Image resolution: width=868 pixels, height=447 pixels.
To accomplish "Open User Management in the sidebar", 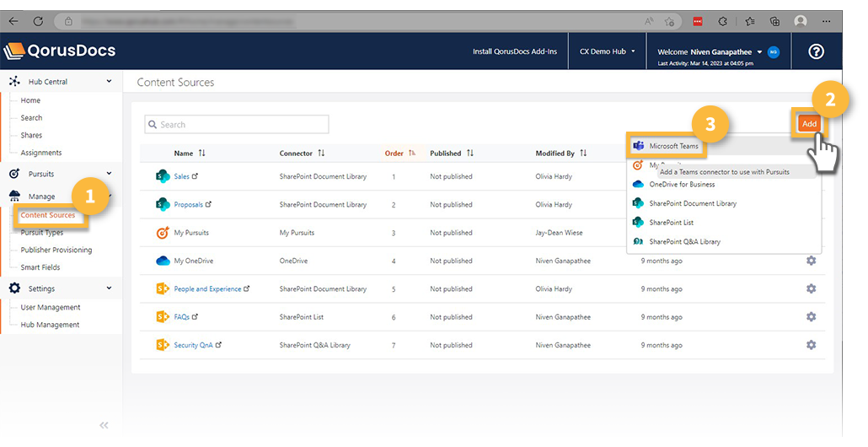I will pos(51,307).
